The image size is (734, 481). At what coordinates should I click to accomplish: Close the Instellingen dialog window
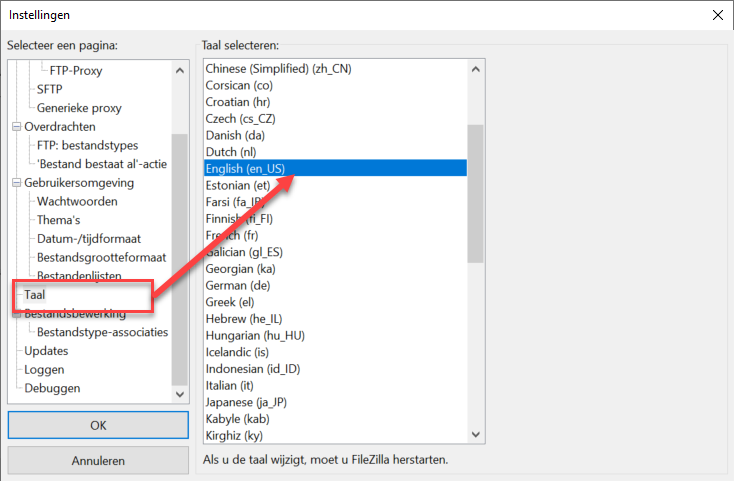pyautogui.click(x=715, y=15)
